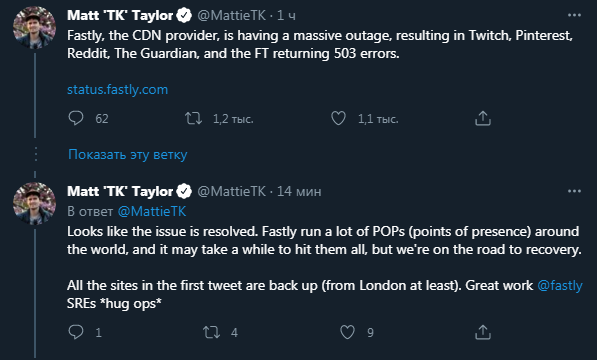Open the 14 мин timestamp of second tweet
This screenshot has height=360, width=597.
coord(299,191)
